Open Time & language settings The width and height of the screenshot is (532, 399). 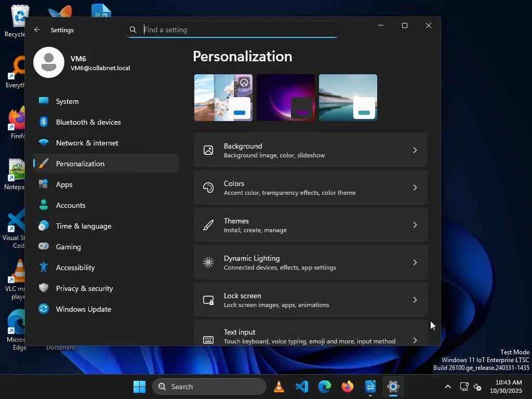pos(106,225)
